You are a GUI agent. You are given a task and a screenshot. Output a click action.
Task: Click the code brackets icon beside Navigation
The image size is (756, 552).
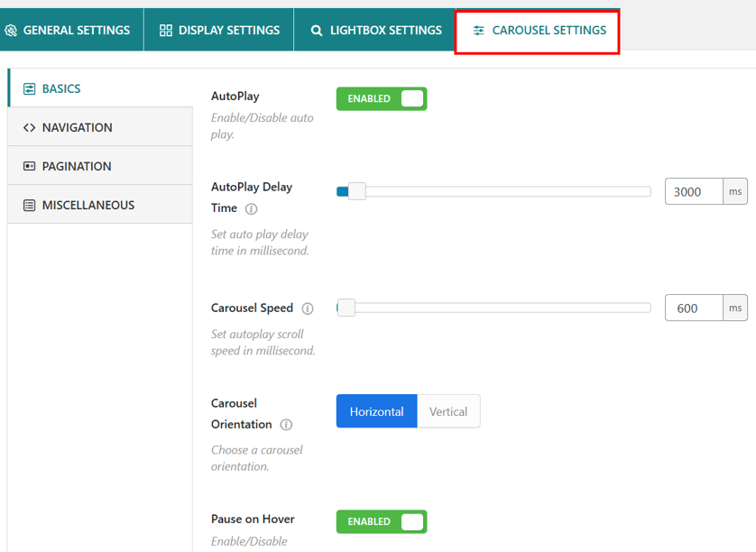pyautogui.click(x=30, y=126)
